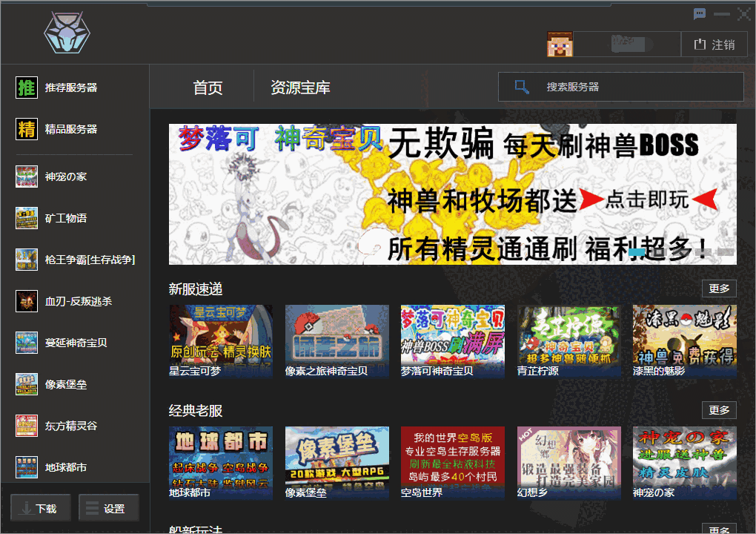Open 设置 from the bottom bar
This screenshot has height=534, width=756.
108,507
